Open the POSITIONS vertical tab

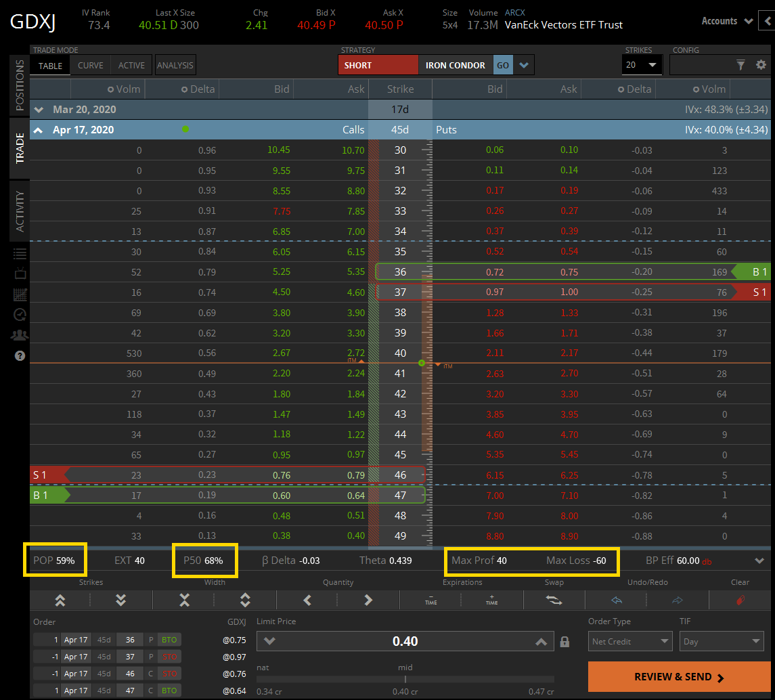[20, 85]
